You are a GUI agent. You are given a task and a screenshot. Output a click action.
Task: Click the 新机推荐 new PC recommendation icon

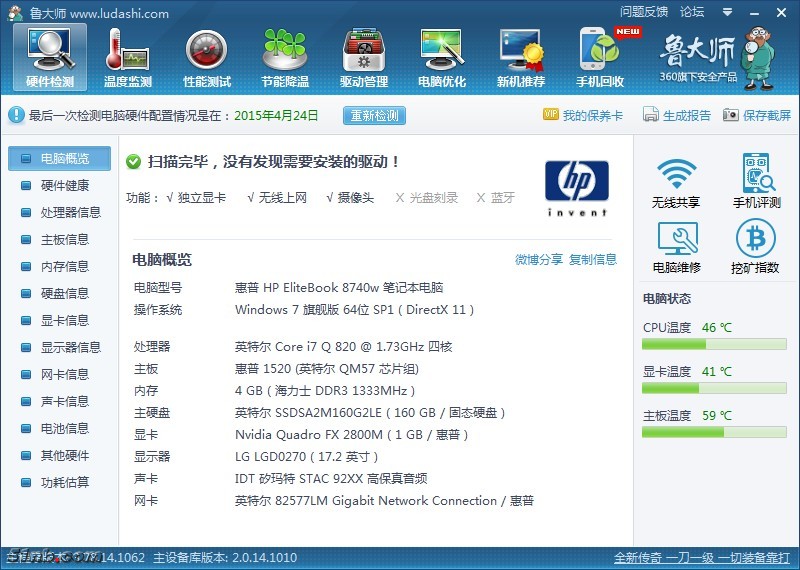521,56
